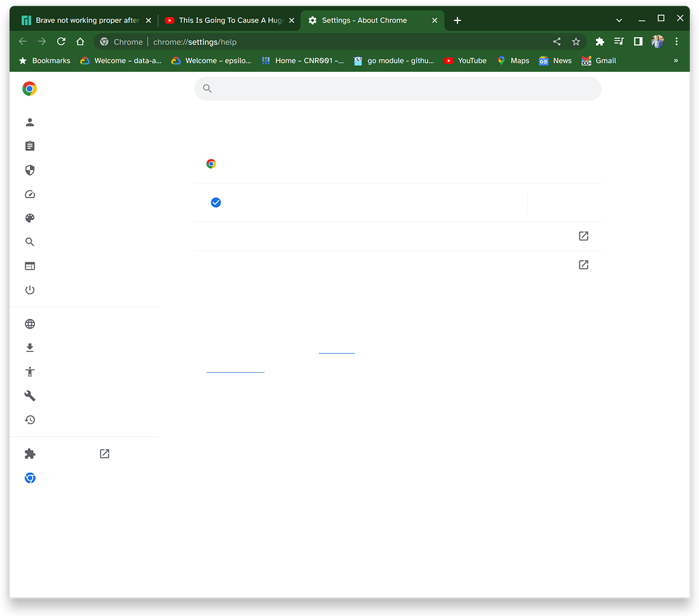Switch to the "Brave not working proper" tab
Viewport: 699px width, 616px height.
[x=82, y=20]
